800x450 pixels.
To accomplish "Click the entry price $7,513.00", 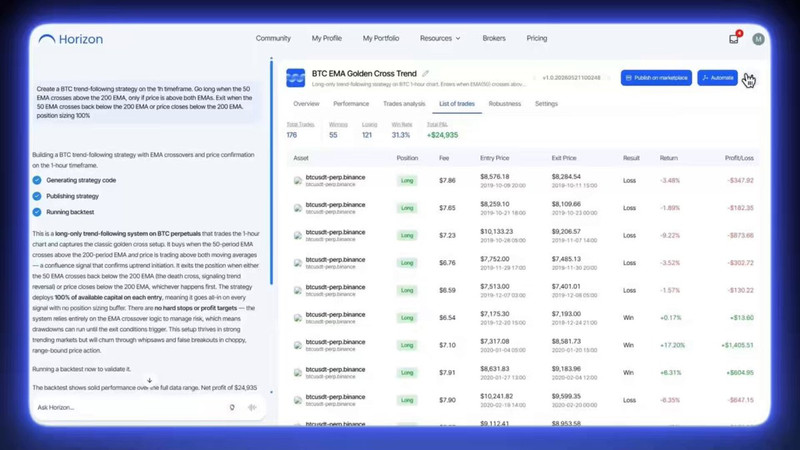I will click(494, 287).
